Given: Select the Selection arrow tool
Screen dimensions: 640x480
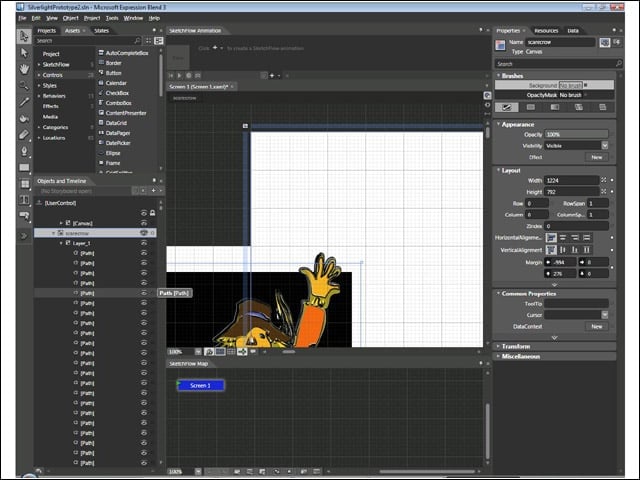Looking at the screenshot, I should click(x=24, y=36).
